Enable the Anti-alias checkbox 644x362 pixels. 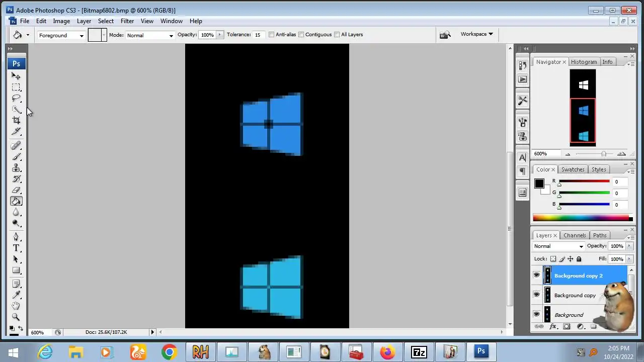pos(271,35)
